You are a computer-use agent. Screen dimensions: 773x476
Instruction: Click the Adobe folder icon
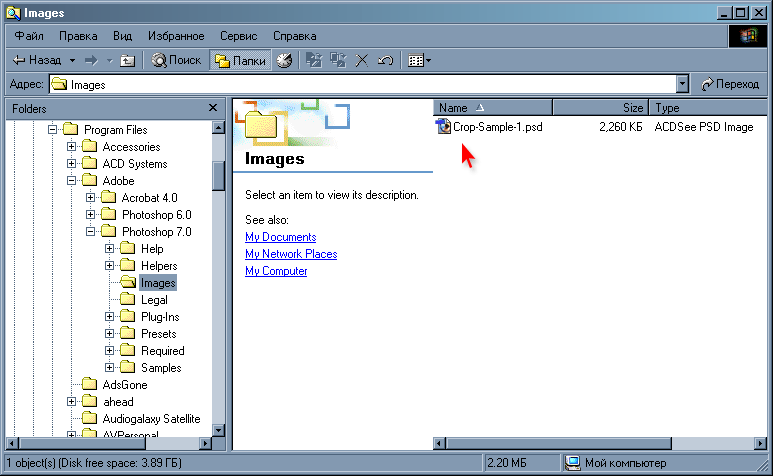click(x=89, y=180)
